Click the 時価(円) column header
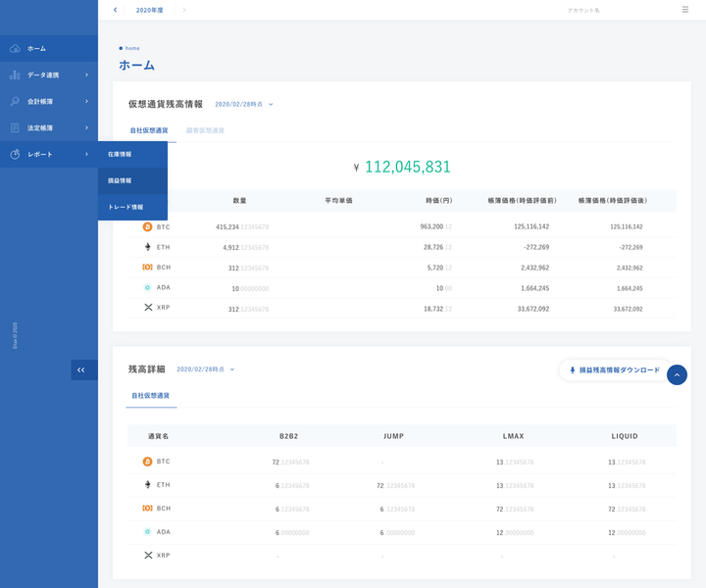This screenshot has width=706, height=588. click(439, 201)
